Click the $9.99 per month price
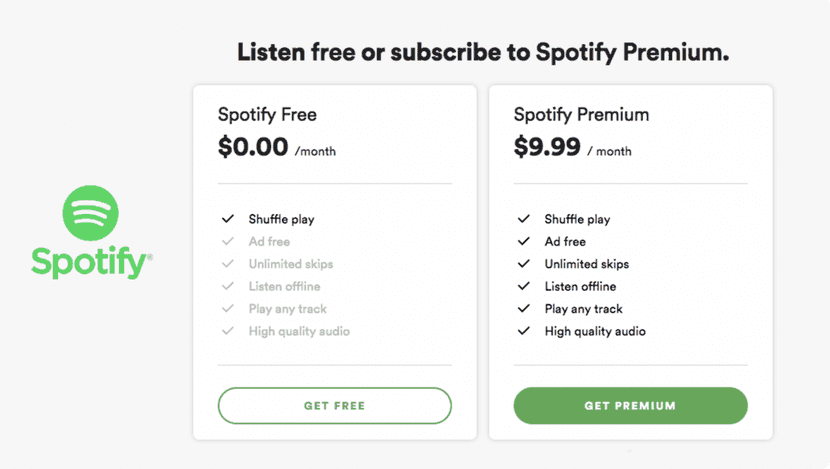The width and height of the screenshot is (830, 469). tap(573, 148)
